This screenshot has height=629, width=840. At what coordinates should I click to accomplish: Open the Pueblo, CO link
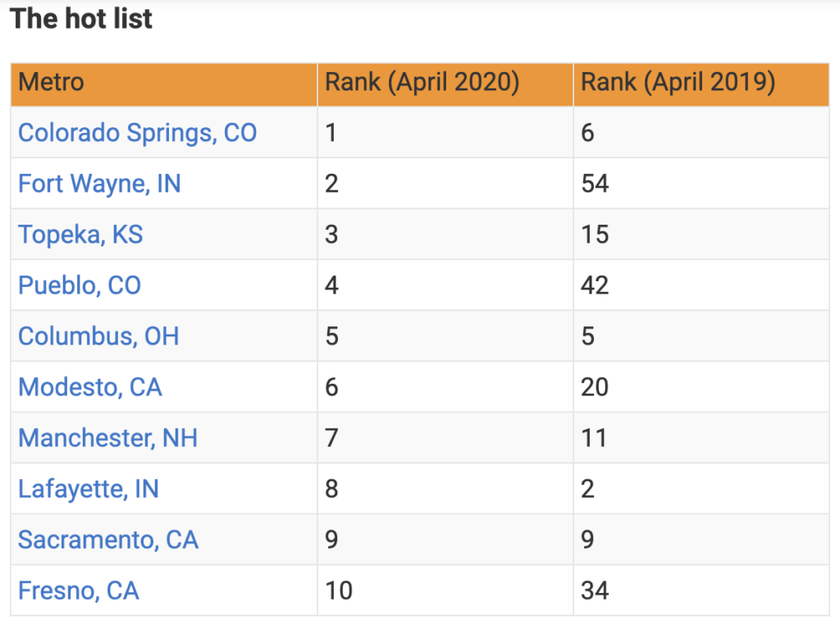pos(80,285)
